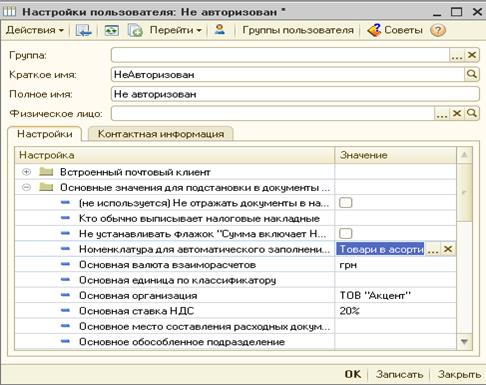Clear the Номенклатура value with X button
486x385 pixels.
coord(448,249)
